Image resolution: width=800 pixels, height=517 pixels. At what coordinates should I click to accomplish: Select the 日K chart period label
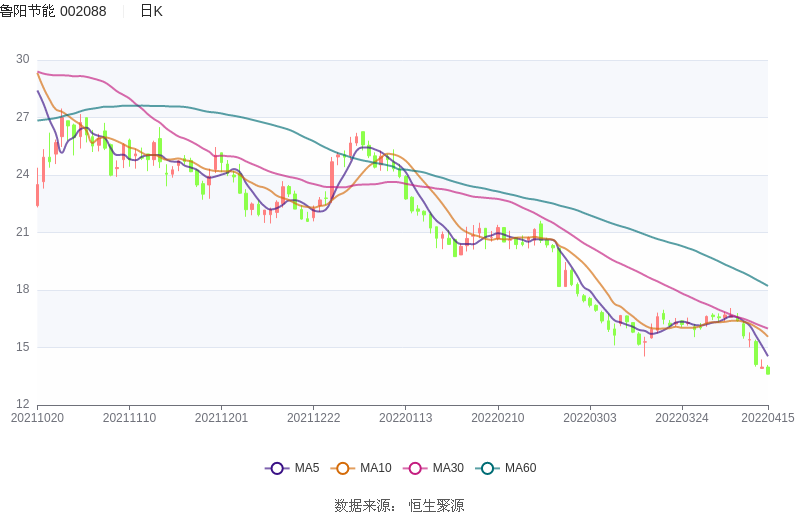[x=151, y=11]
